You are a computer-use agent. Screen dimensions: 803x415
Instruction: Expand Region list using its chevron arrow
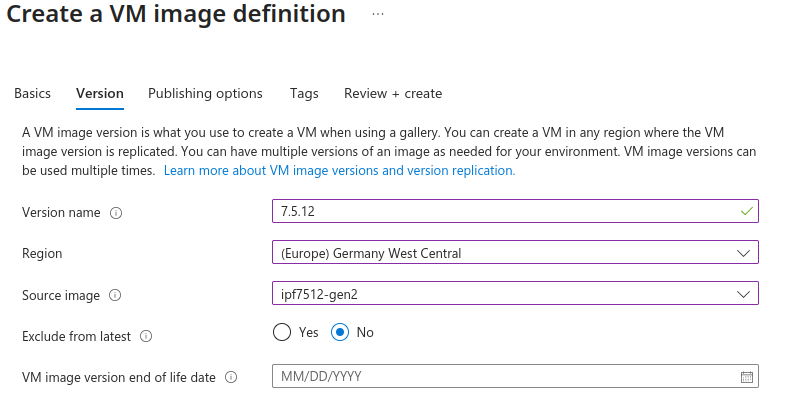pos(743,253)
